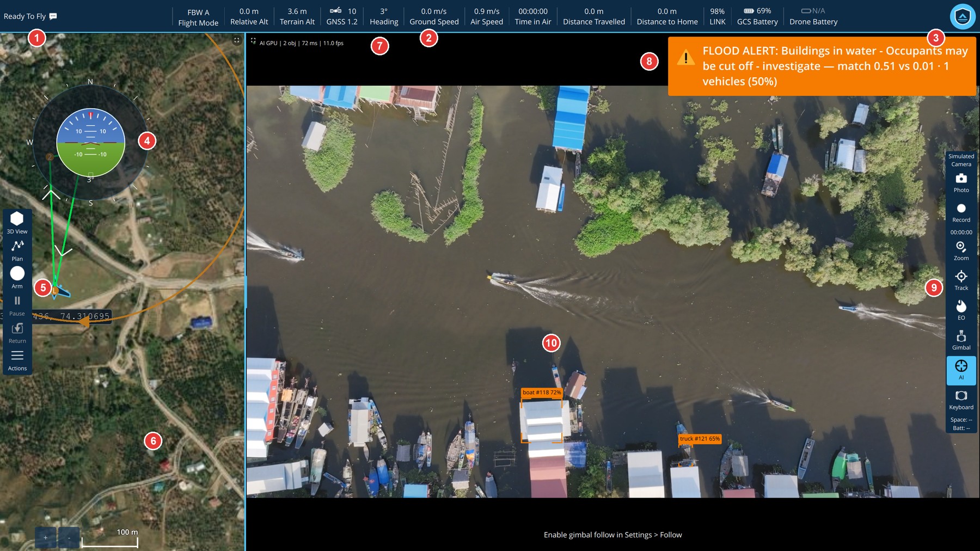Click the Time in Air readout
980x551 pixels.
(x=533, y=16)
